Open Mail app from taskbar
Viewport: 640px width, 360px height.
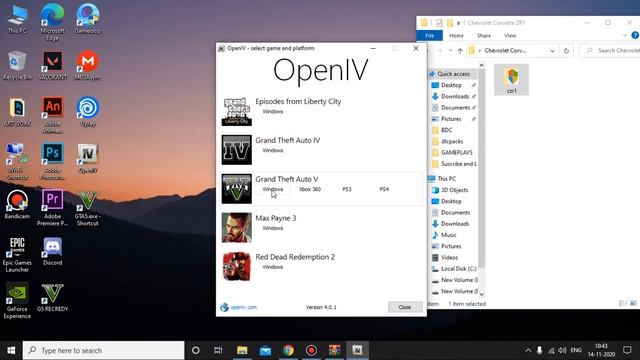[x=265, y=350]
